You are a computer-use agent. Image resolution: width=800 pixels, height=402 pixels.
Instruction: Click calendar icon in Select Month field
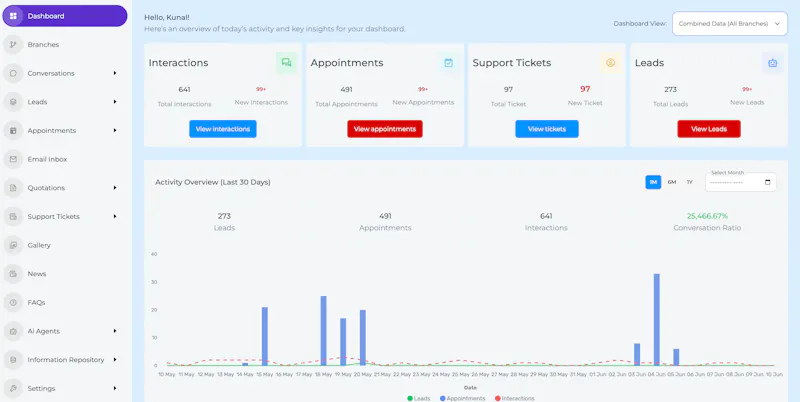768,182
